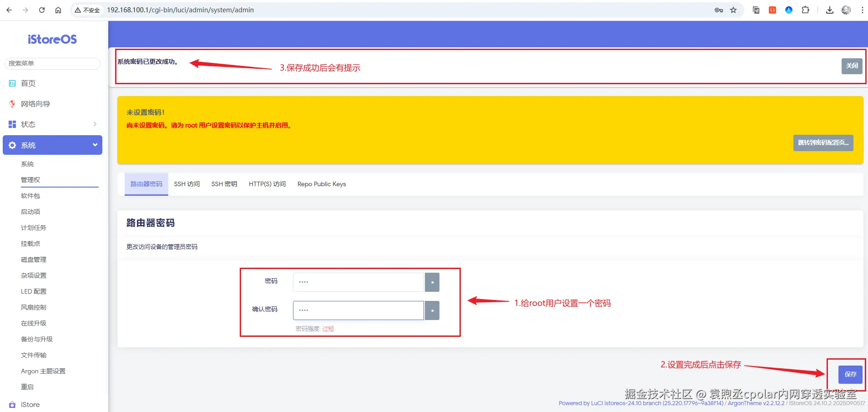
Task: Open the 文件传输 submenu item
Action: coord(34,355)
